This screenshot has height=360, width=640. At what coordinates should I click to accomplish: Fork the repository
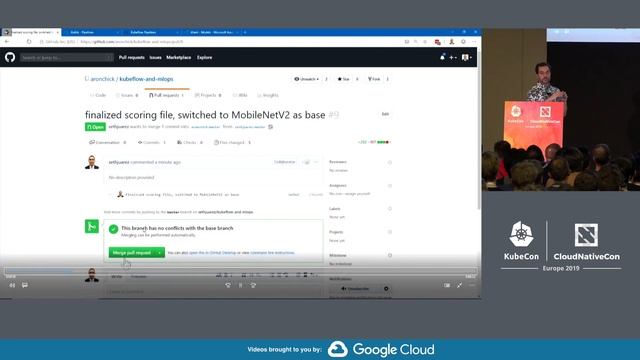pyautogui.click(x=374, y=79)
